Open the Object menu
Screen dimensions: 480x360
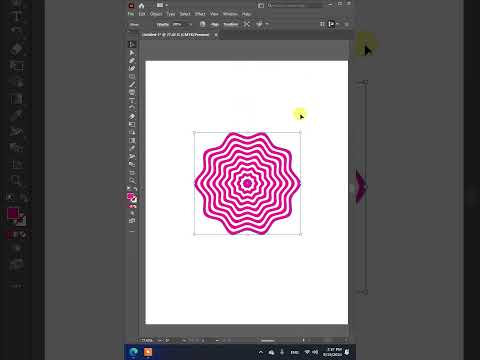(156, 14)
